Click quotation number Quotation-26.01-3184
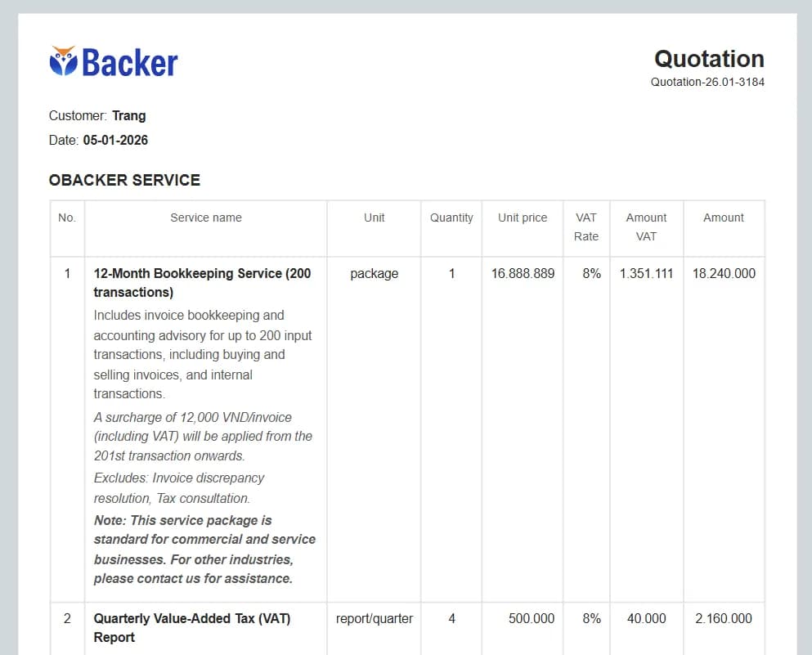The height and width of the screenshot is (655, 812). coord(707,82)
